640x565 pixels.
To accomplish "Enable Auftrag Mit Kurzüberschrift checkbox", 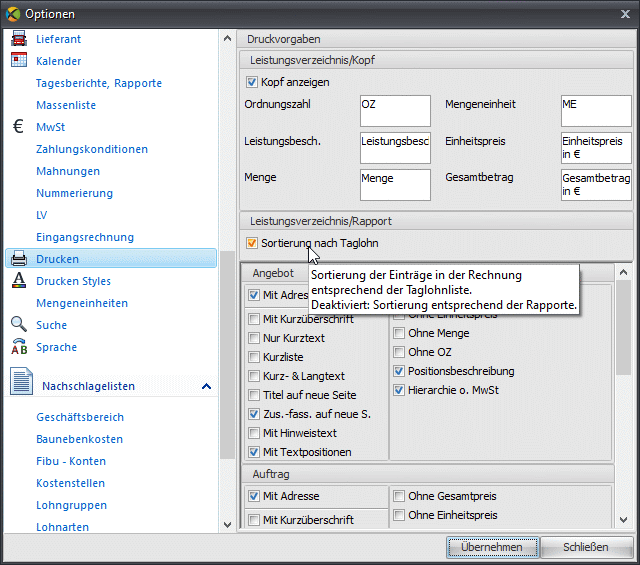I will click(x=254, y=520).
